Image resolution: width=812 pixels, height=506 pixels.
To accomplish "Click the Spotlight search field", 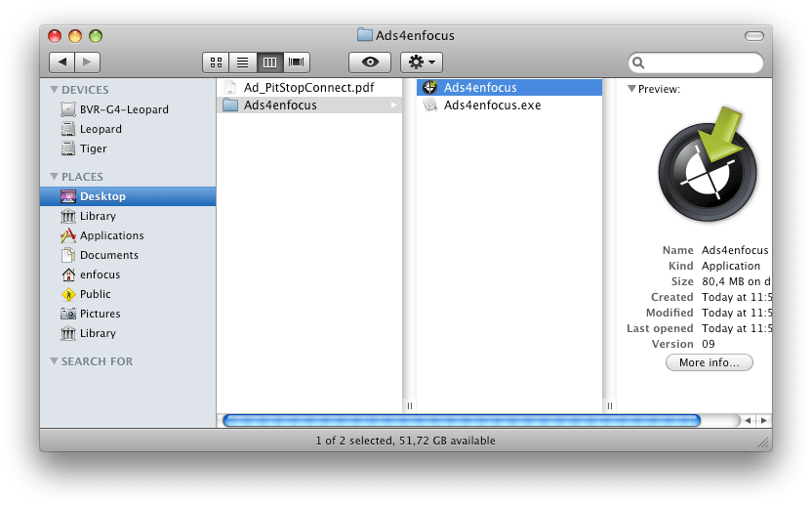I will pos(696,63).
